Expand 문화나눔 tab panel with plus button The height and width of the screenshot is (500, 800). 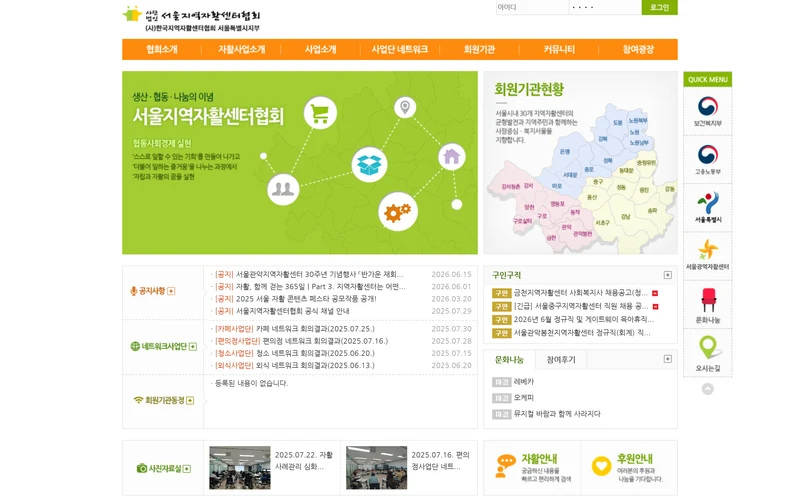coord(667,359)
